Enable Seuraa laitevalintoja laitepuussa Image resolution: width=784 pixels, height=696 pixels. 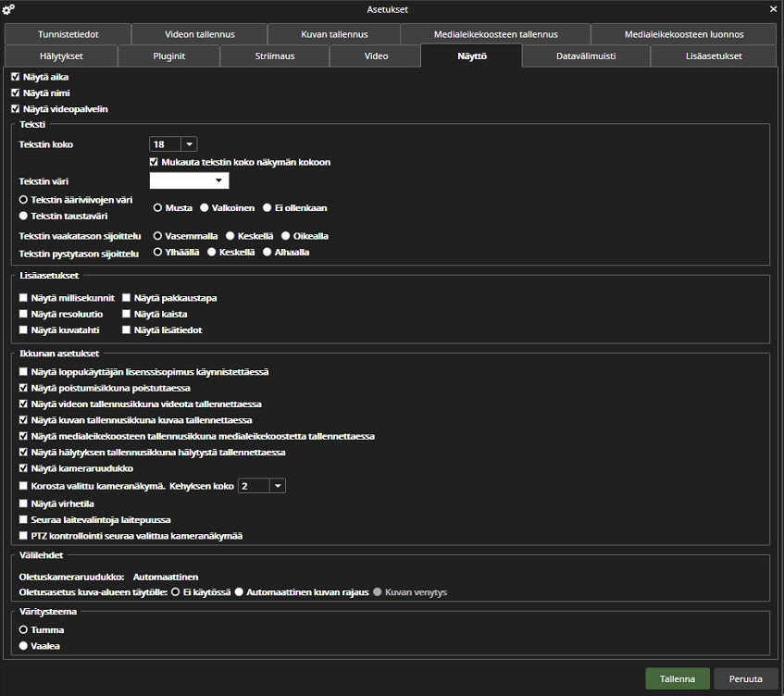[23, 519]
